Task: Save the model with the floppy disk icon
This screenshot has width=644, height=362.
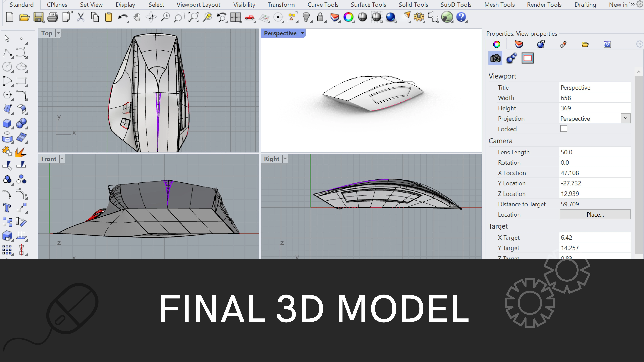Action: coord(39,17)
